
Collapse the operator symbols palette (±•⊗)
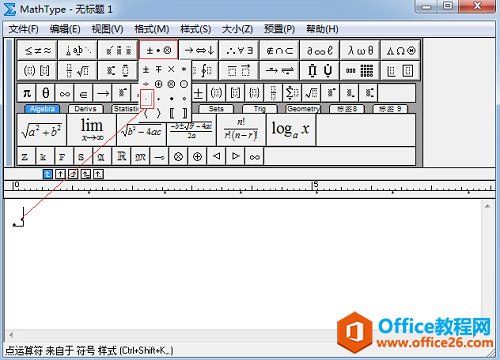(x=159, y=50)
